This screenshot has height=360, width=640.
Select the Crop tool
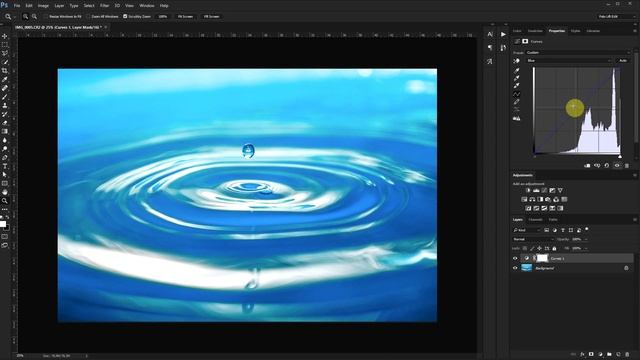pos(5,71)
